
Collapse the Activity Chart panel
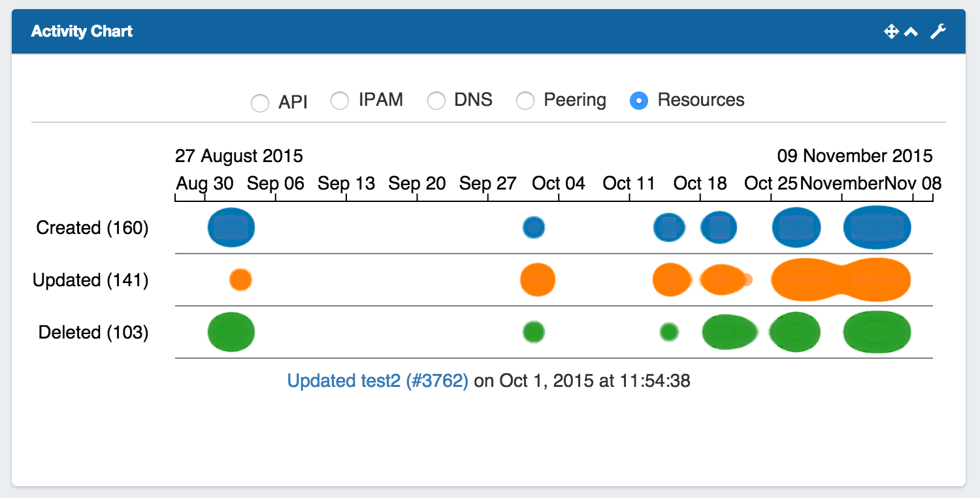[911, 31]
